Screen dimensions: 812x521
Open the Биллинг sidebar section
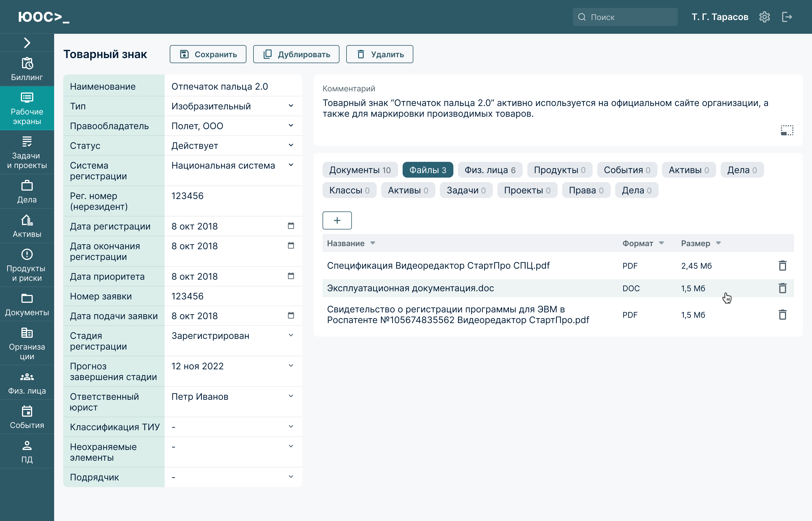27,69
